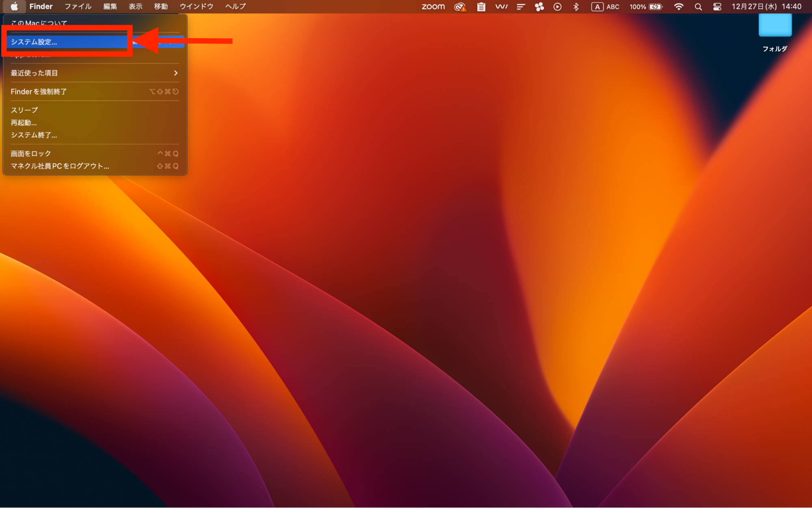Click the Apple menu icon
This screenshot has height=508, width=812.
(x=14, y=6)
